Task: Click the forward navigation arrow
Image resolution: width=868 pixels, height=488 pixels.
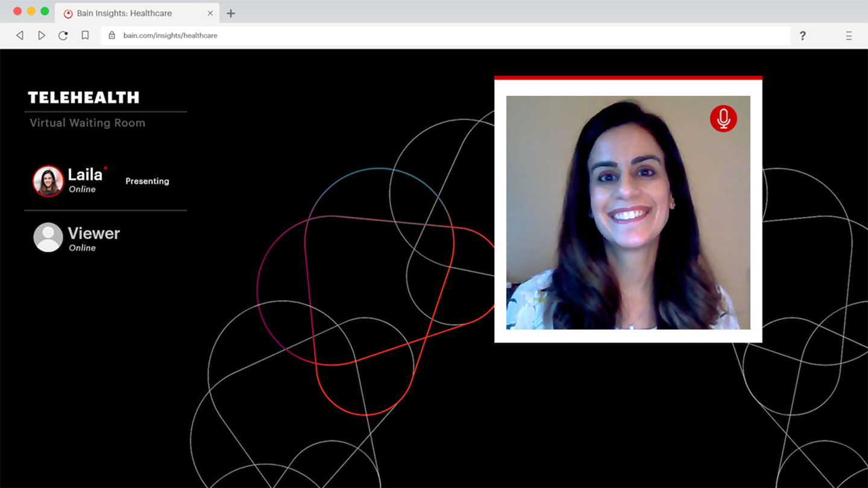Action: point(42,36)
